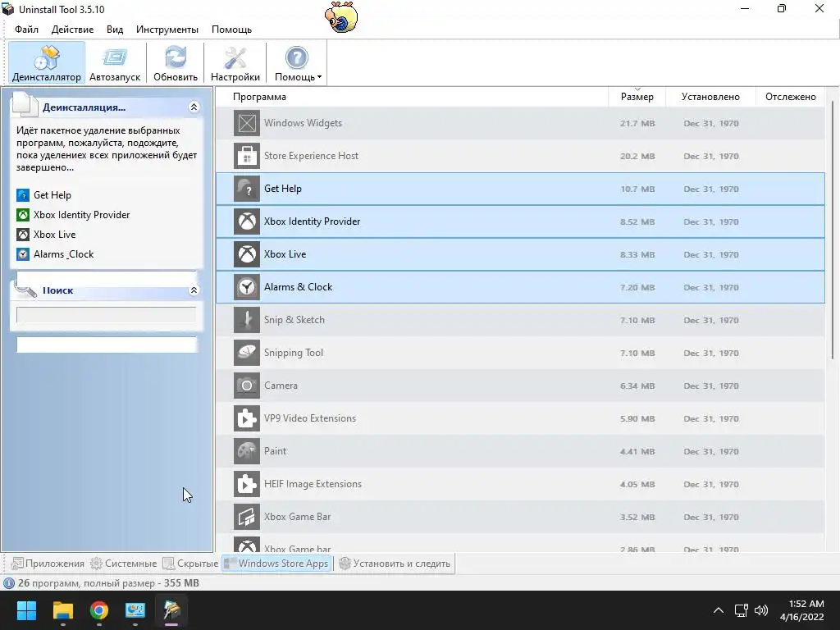This screenshot has width=840, height=630.
Task: Select Xbox Live in the sidebar queue
Action: [x=55, y=235]
